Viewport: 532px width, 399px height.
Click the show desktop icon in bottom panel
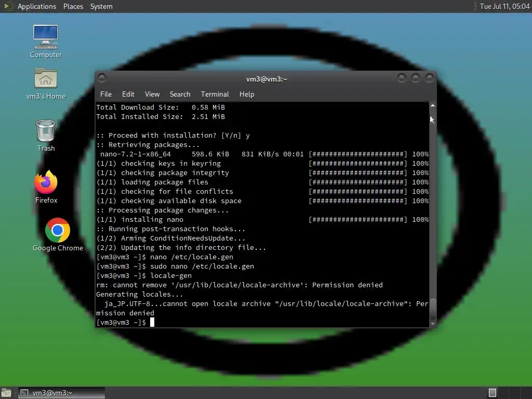point(6,393)
